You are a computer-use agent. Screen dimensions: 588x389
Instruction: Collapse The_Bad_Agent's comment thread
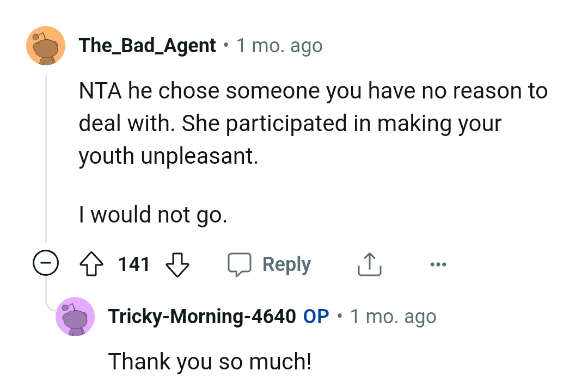(x=45, y=264)
